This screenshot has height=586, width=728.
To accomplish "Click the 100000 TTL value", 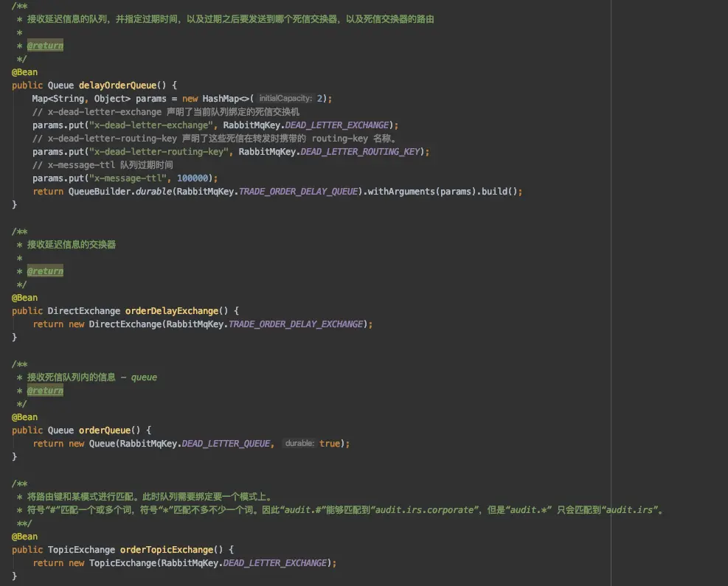I will [193, 178].
